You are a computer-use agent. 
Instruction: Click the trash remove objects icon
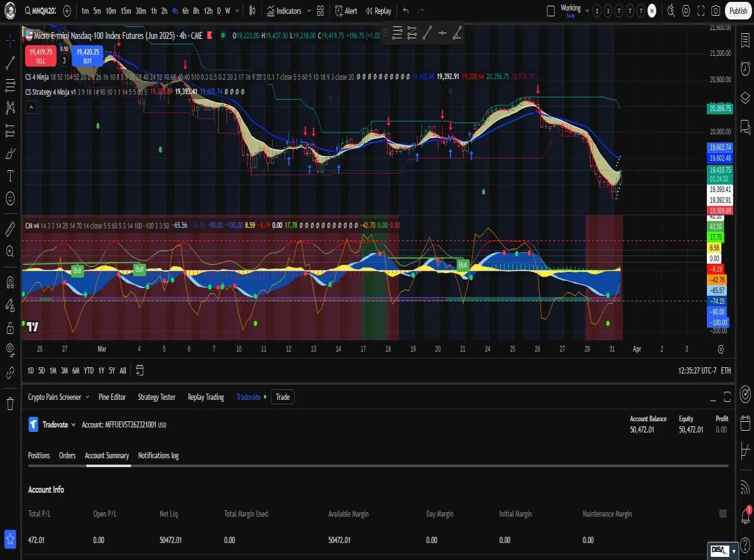click(x=10, y=403)
